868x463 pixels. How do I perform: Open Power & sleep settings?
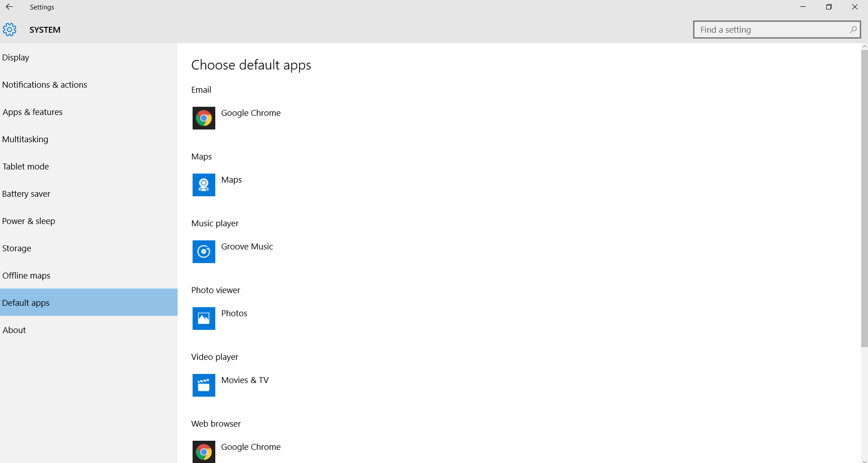(x=89, y=221)
